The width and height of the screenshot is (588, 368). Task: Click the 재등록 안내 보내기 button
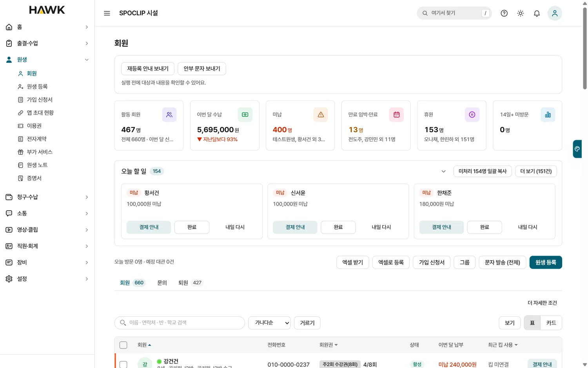pos(148,69)
